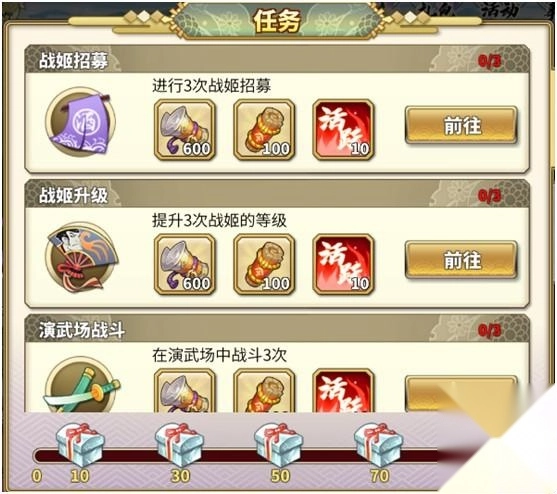Image resolution: width=557 pixels, height=494 pixels.
Task: Click the crossed swords 演武场战斗 icon
Action: (x=82, y=387)
